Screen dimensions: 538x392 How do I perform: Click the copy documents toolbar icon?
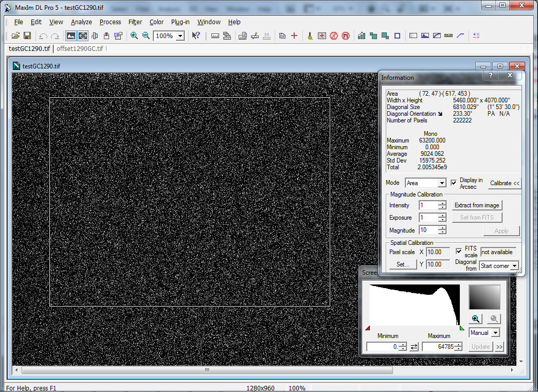(282, 35)
